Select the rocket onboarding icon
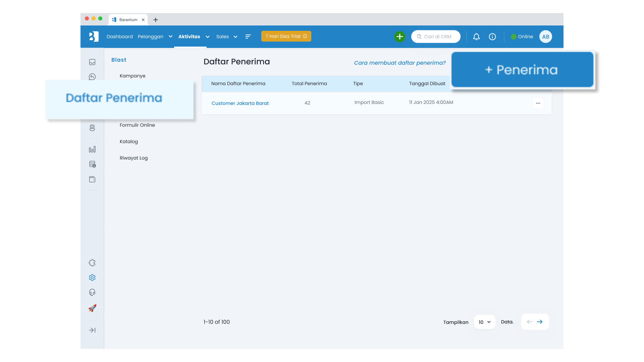This screenshot has width=644, height=362. point(92,308)
